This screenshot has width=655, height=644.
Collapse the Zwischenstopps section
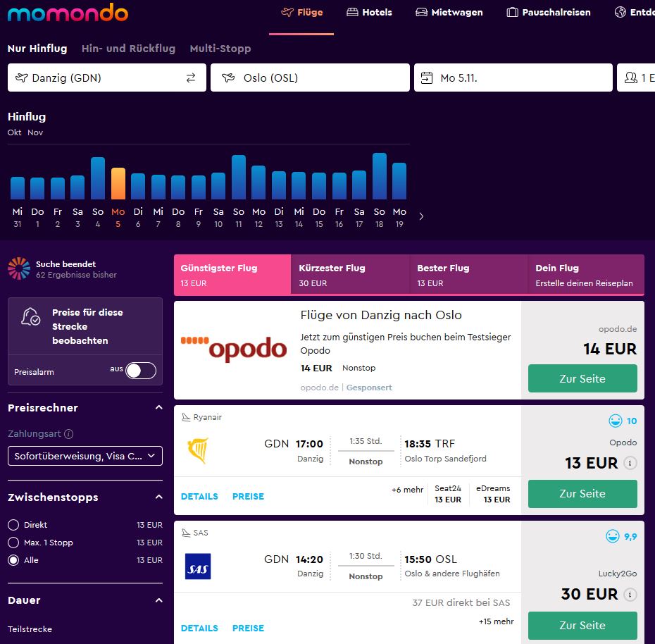158,497
